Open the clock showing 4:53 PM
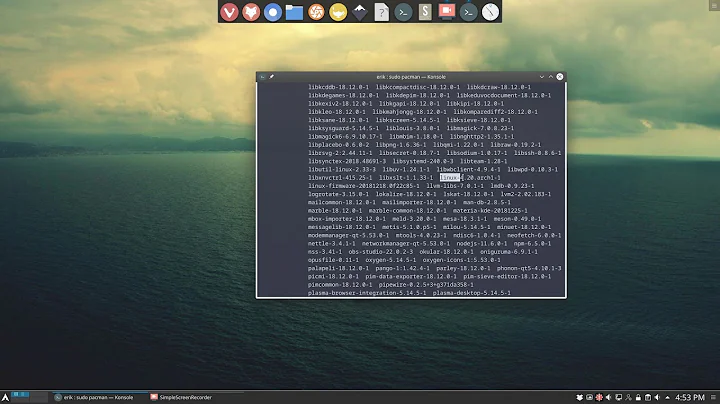Image resolution: width=720 pixels, height=404 pixels. click(x=690, y=398)
